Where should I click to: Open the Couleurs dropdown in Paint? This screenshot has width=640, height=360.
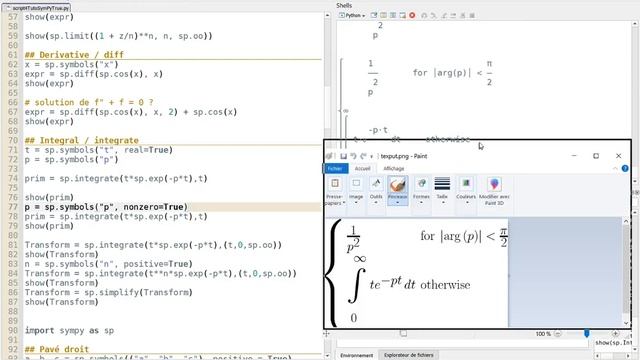click(x=466, y=191)
